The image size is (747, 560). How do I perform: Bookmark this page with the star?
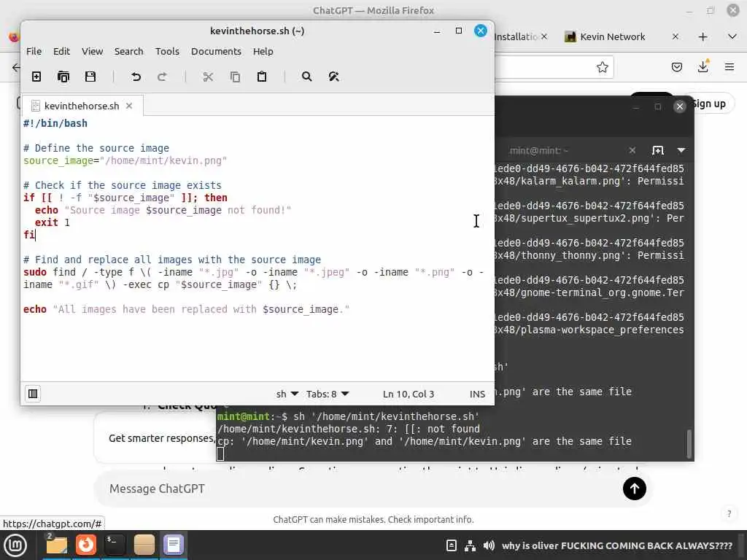click(602, 67)
